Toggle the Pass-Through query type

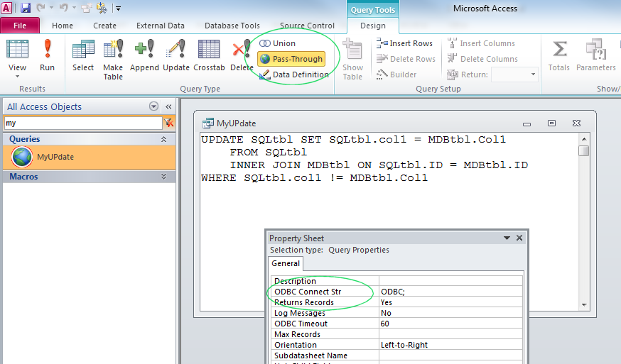tap(291, 59)
